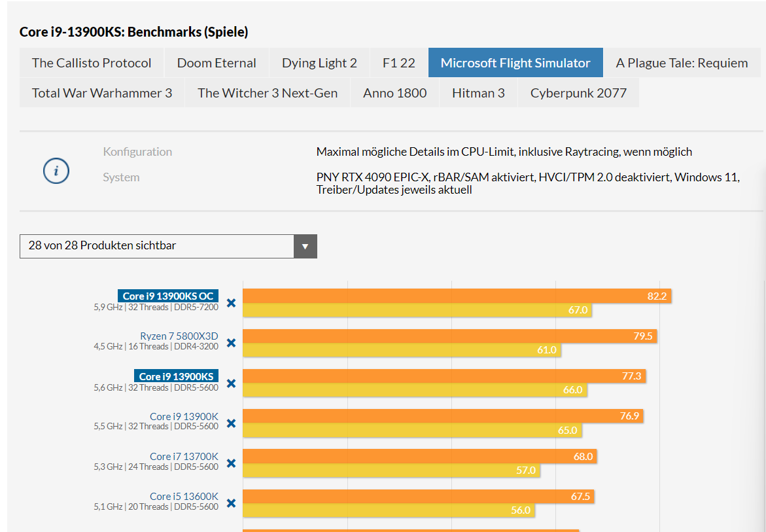Select the Dying Light 2 tab
Screen dimensions: 766x532
[319, 63]
